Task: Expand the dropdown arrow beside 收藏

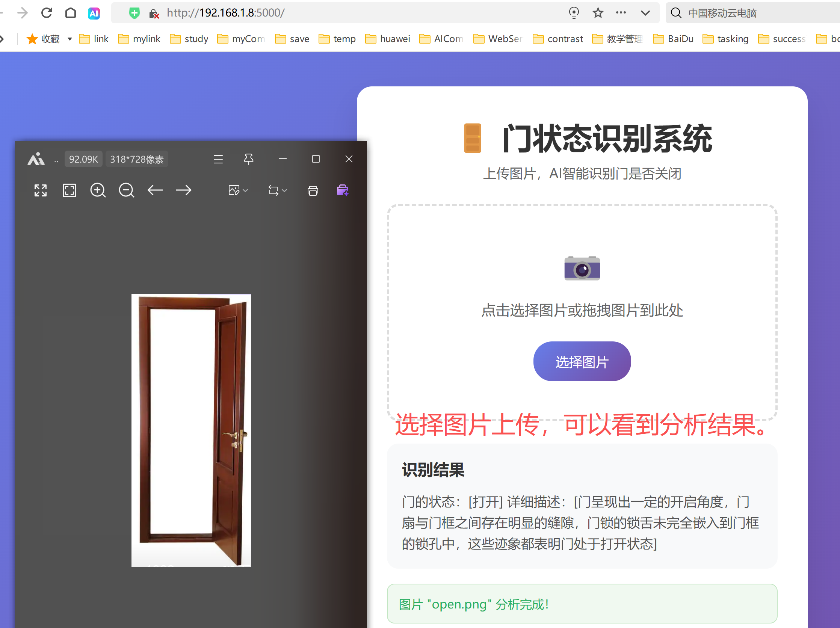Action: [70, 39]
